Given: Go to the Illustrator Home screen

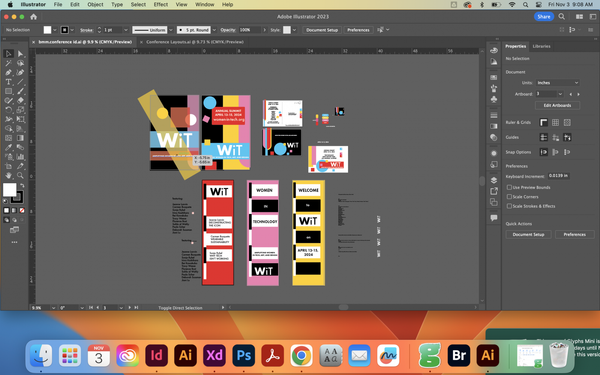Looking at the screenshot, I should pos(34,17).
